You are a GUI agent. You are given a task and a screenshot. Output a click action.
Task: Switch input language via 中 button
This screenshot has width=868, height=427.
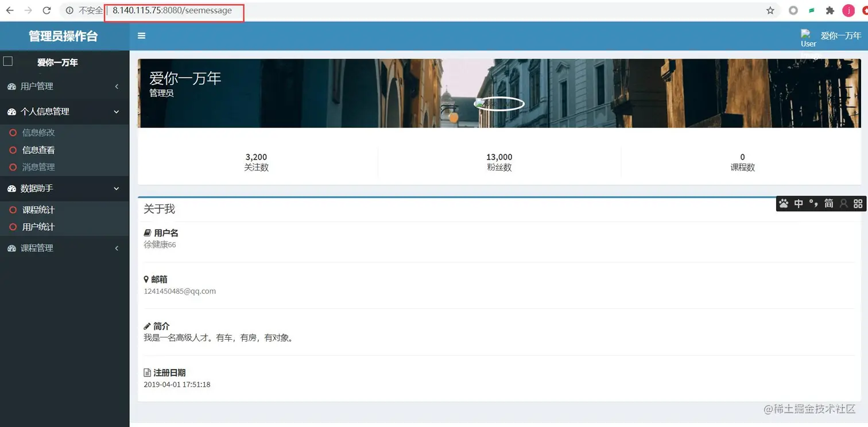pos(799,203)
